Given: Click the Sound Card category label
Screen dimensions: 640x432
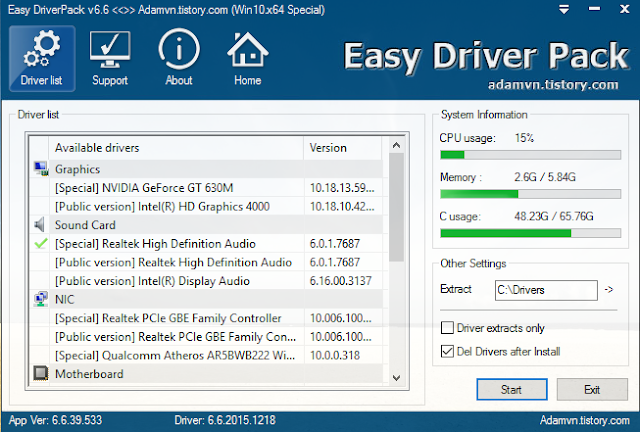Looking at the screenshot, I should click(x=85, y=225).
